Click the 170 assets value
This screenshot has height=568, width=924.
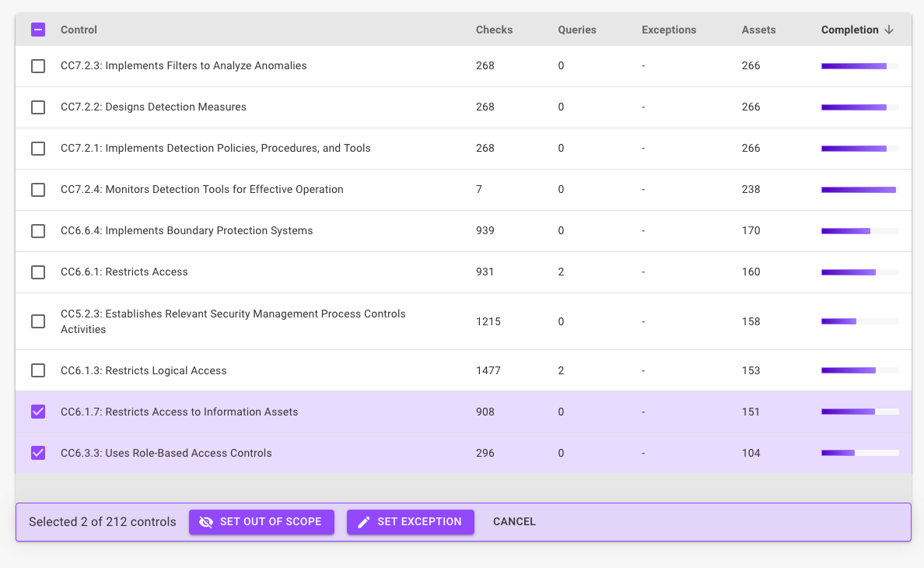point(751,230)
